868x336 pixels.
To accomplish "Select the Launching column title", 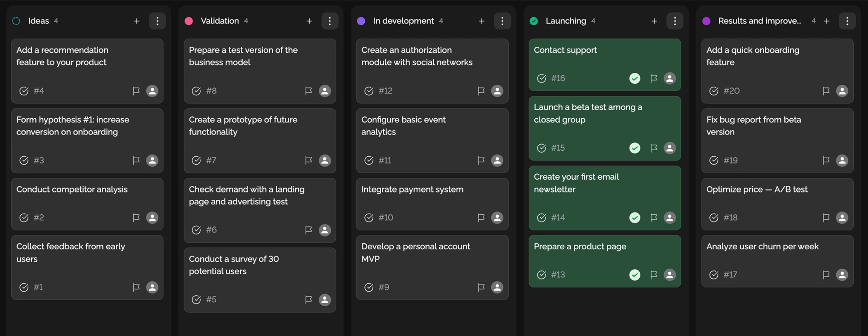I will pyautogui.click(x=566, y=21).
